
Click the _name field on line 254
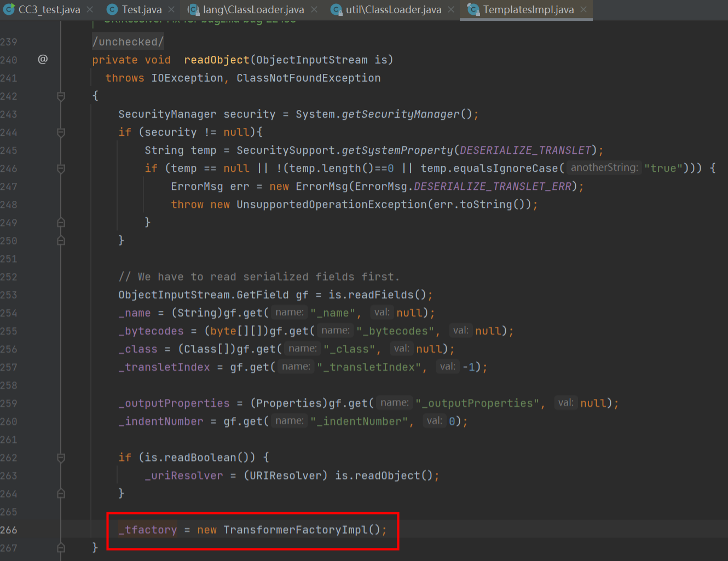(135, 313)
